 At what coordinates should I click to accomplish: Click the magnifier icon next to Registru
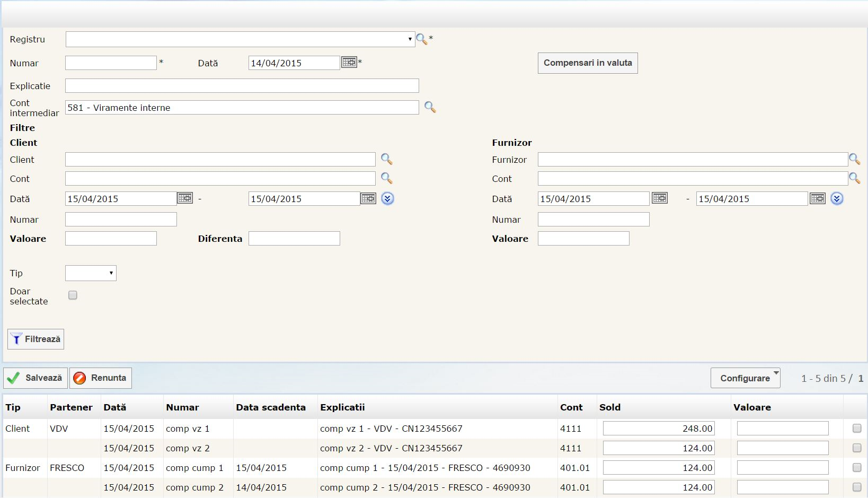click(x=421, y=39)
